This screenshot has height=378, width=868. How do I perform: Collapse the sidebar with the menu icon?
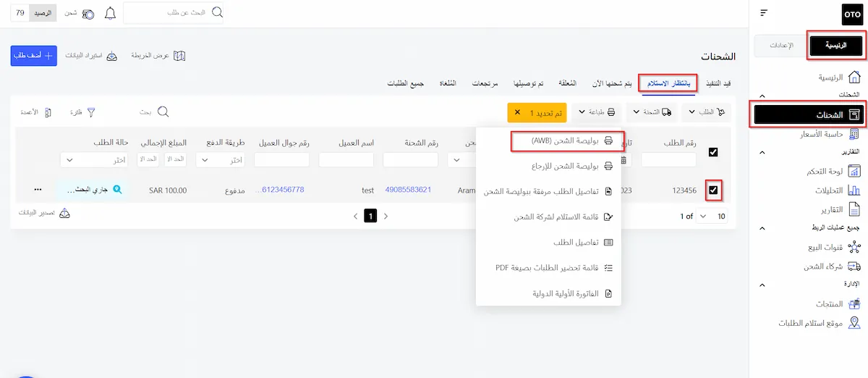(765, 12)
